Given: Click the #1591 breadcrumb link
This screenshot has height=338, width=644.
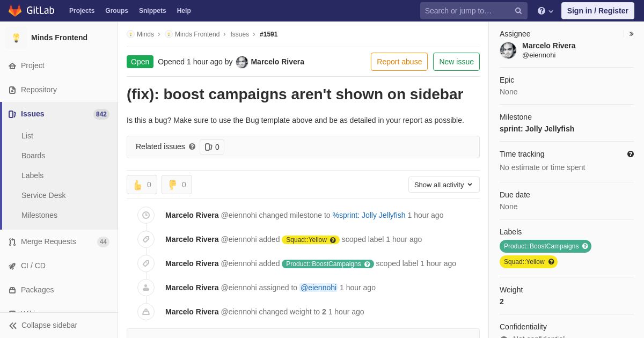Looking at the screenshot, I should pyautogui.click(x=269, y=34).
